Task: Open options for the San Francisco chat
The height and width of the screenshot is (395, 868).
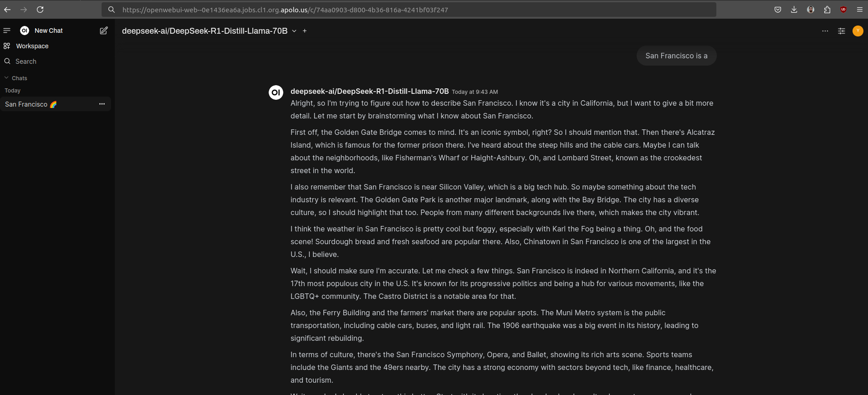Action: coord(102,104)
